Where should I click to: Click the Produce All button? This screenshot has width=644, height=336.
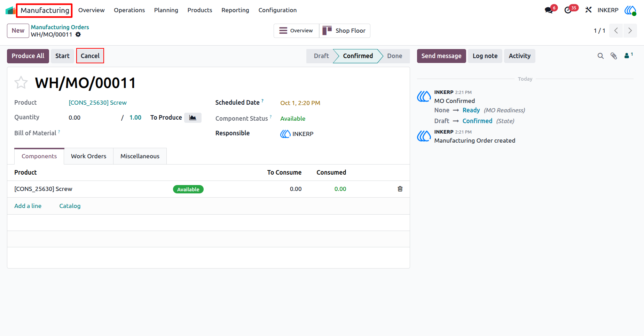coord(28,56)
